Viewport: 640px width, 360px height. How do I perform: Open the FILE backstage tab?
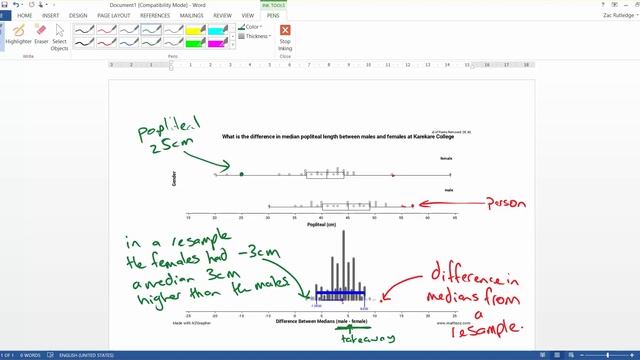pyautogui.click(x=5, y=16)
